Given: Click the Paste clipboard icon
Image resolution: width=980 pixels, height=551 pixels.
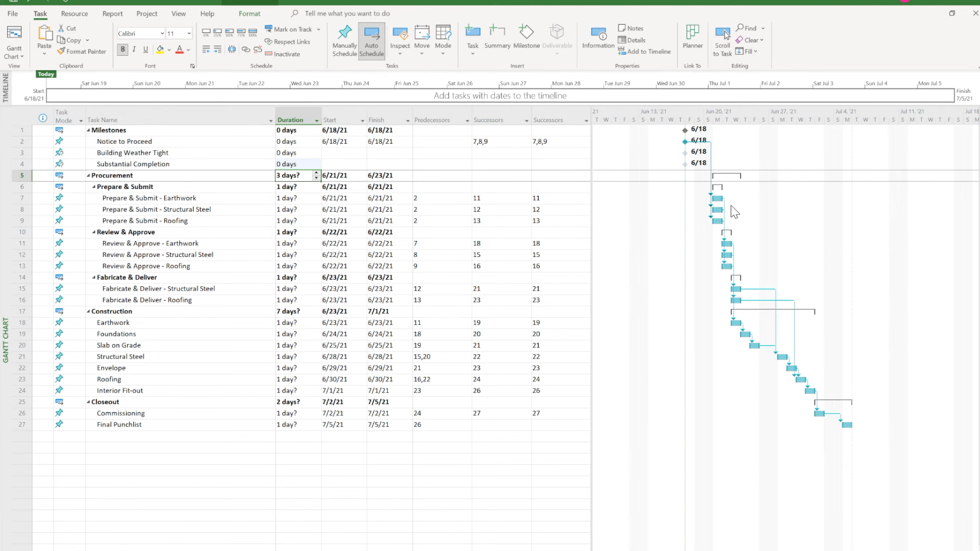Looking at the screenshot, I should pos(44,33).
